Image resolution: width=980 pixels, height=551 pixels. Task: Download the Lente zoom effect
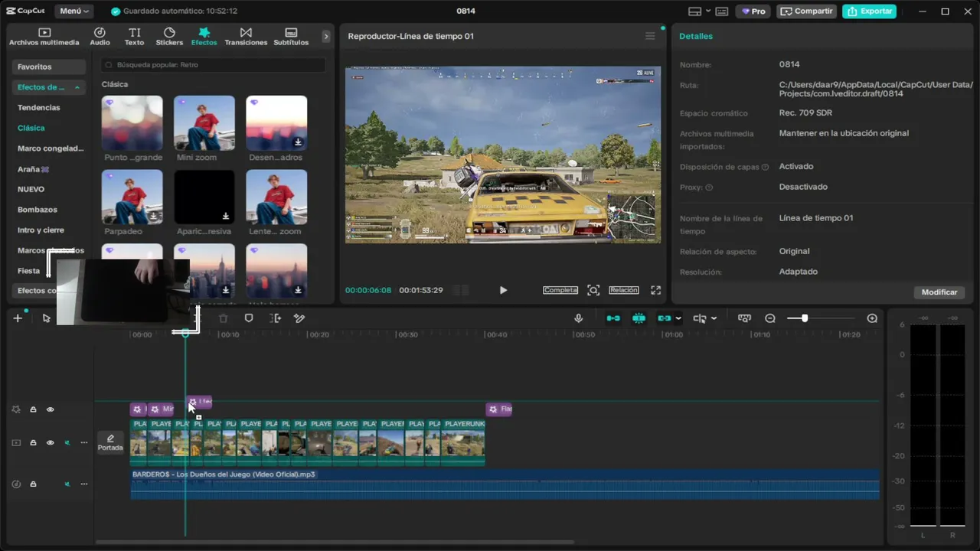point(298,217)
